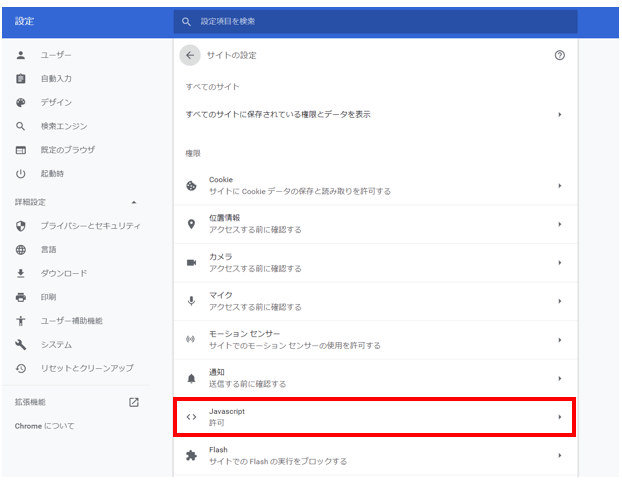622x485 pixels.
Task: Click Chrome について link
Action: point(45,426)
